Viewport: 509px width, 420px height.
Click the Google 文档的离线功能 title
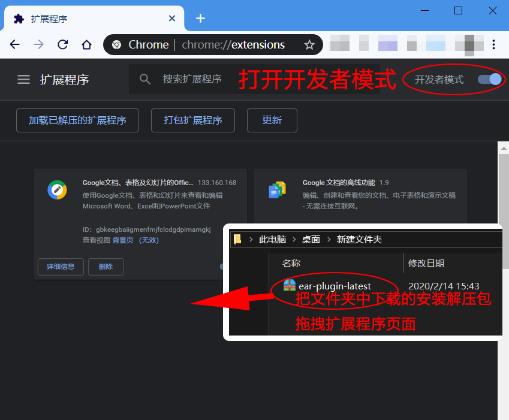point(339,183)
